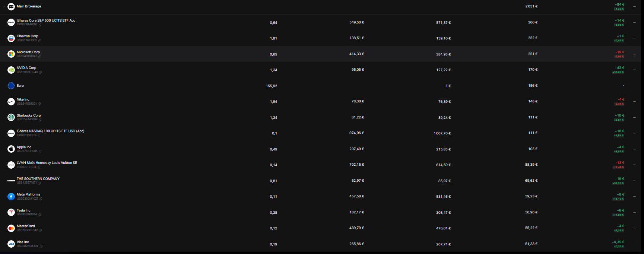This screenshot has height=254, width=644.
Task: Click the iShares S&P 500 price 549,50 €
Action: pos(357,22)
